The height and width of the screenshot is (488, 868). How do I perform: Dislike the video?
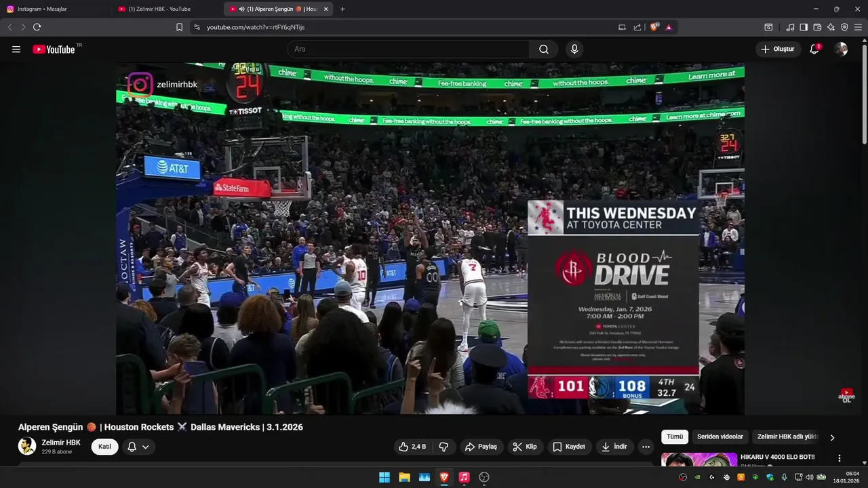pos(443,447)
